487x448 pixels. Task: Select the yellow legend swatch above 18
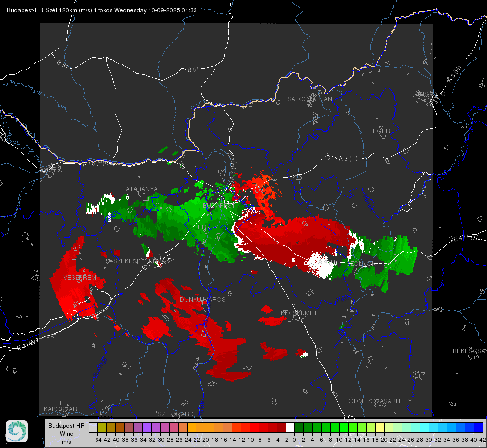(380, 427)
